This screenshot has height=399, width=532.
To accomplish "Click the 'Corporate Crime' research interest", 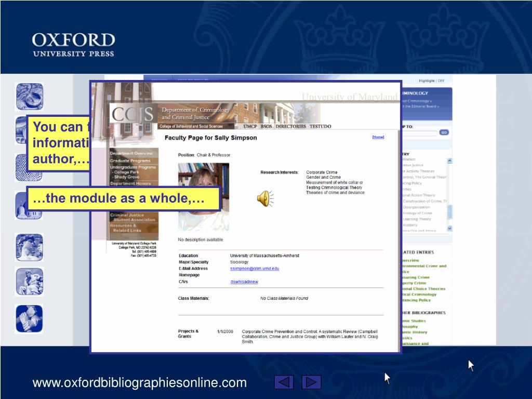I will tap(322, 172).
